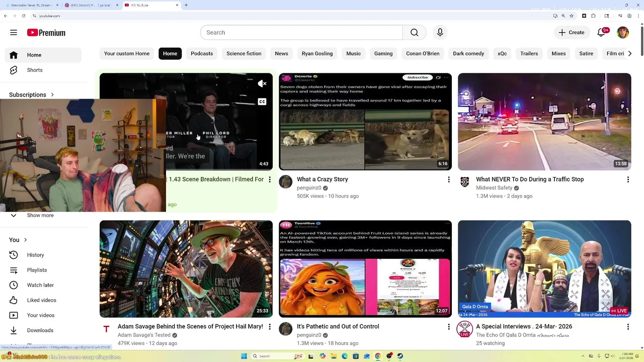Select the Podcasts chip
Viewport: 644px width, 362px height.
click(202, 53)
